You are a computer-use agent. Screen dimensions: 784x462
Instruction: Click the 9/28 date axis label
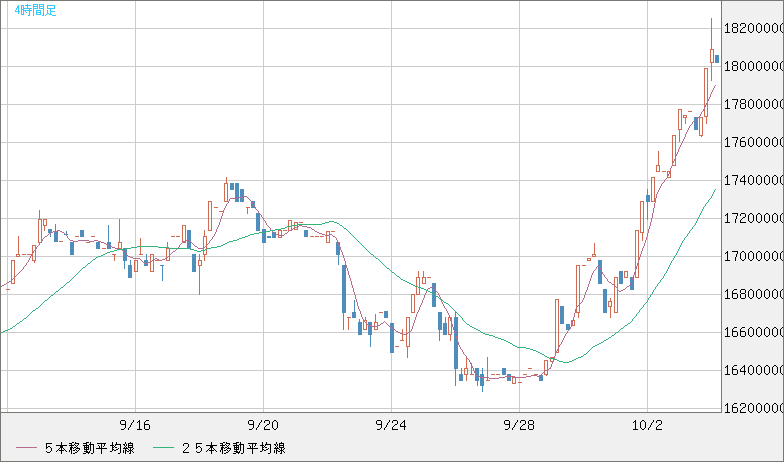tap(519, 424)
